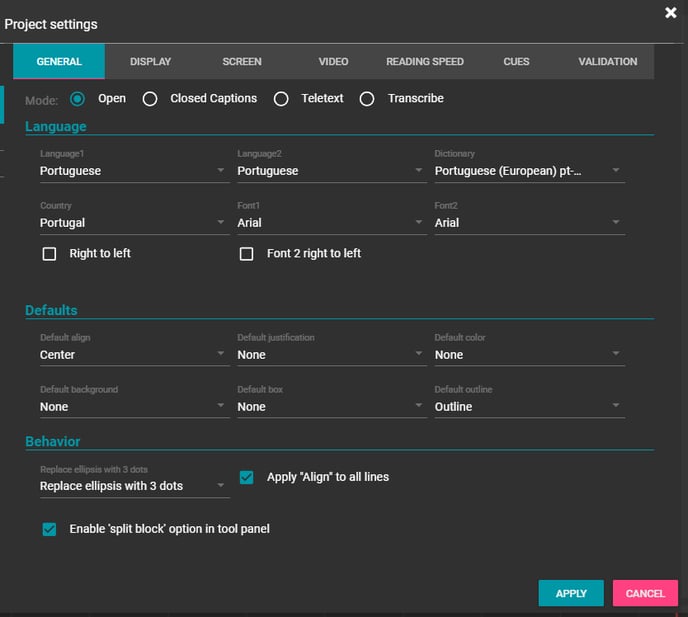688x617 pixels.
Task: Select the Transcribe mode option
Action: pos(367,99)
